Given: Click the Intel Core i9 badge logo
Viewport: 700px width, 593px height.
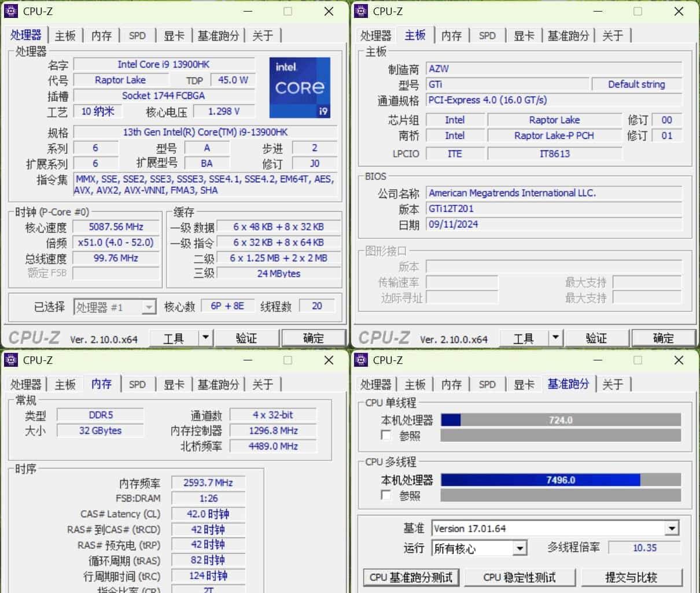Looking at the screenshot, I should (300, 87).
